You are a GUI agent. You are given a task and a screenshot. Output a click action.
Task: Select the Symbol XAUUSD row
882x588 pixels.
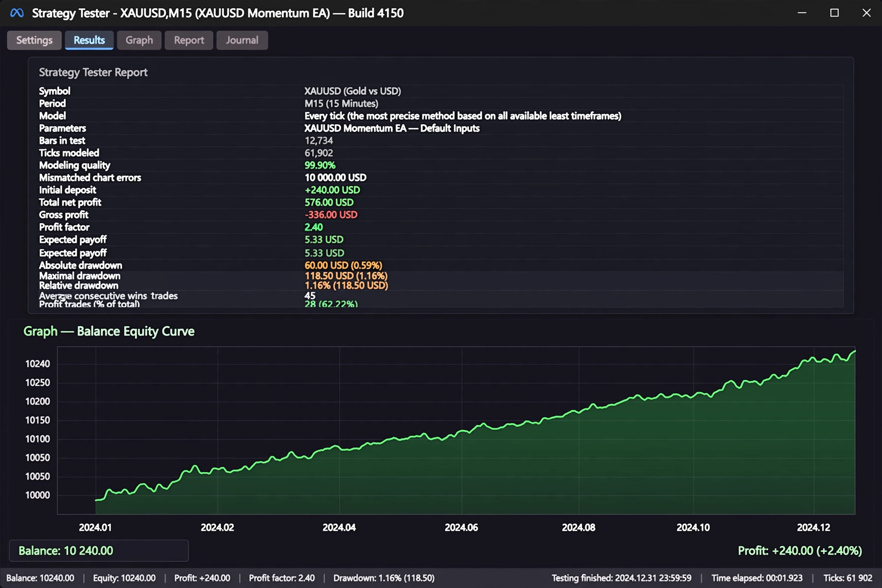[441, 91]
